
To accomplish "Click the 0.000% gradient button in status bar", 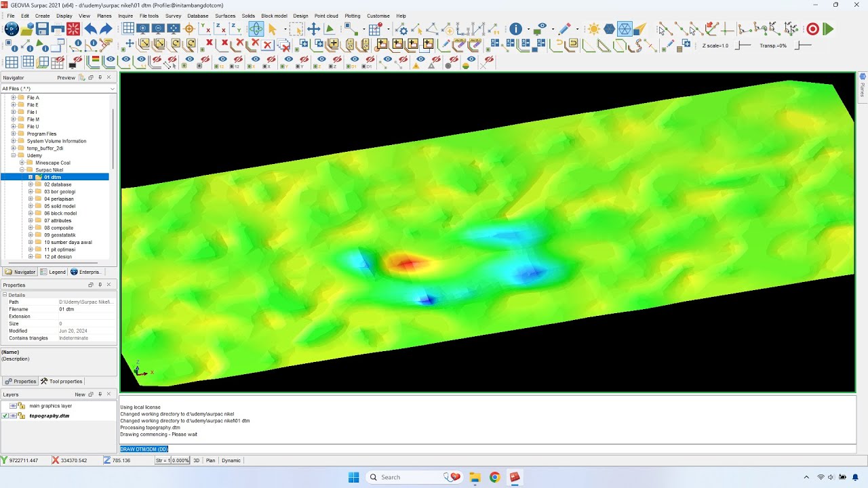I will 180,460.
